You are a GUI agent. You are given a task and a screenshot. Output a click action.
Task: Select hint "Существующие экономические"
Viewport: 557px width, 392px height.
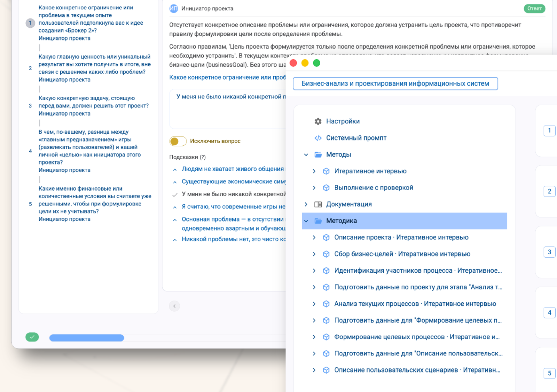point(234,182)
